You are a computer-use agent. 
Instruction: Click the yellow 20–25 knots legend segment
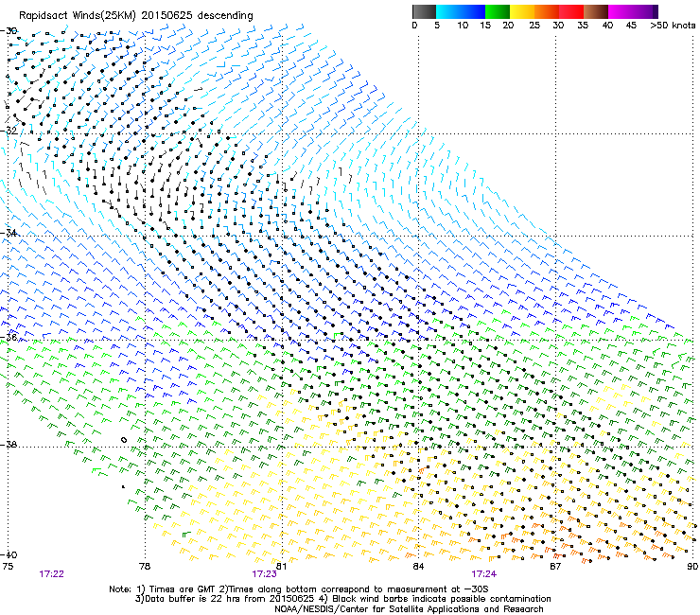522,11
